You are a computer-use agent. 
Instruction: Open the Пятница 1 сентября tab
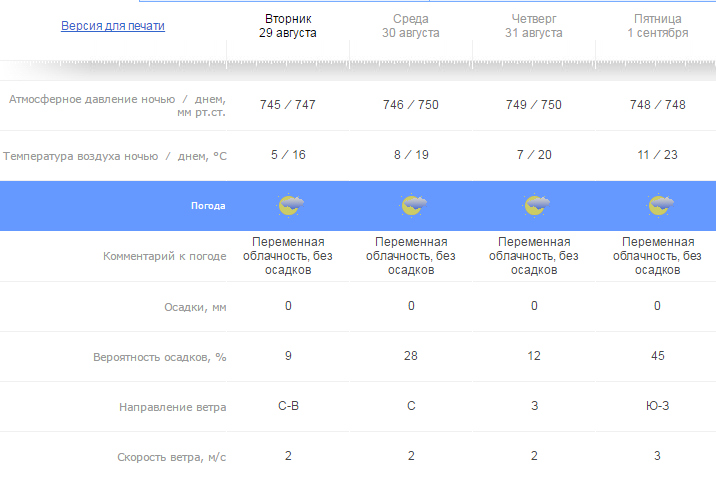pos(657,26)
